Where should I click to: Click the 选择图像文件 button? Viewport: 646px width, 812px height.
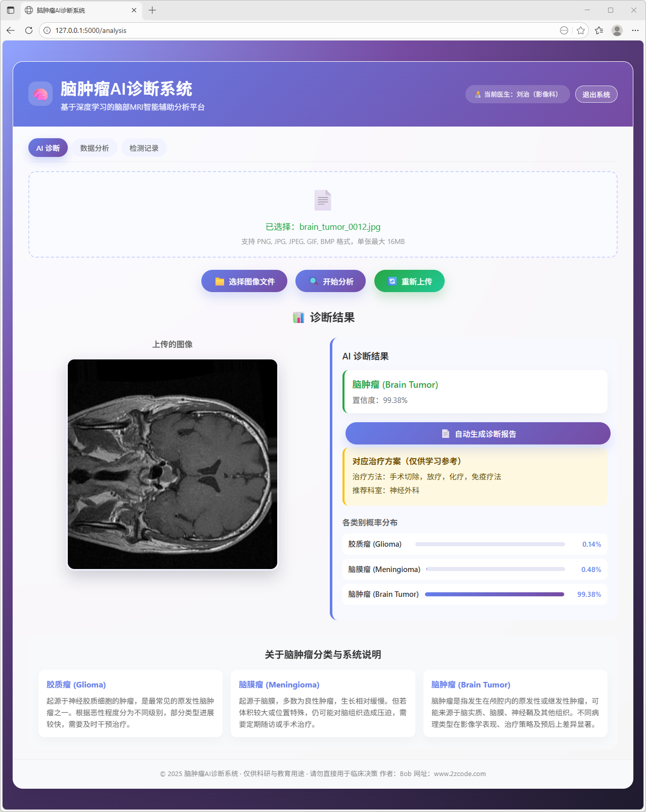(x=244, y=281)
